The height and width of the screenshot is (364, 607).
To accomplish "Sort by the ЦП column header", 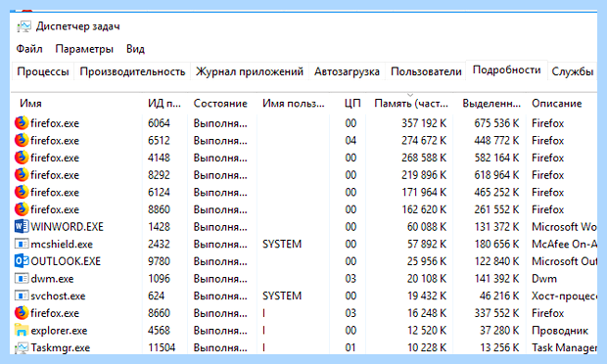I will [x=352, y=104].
